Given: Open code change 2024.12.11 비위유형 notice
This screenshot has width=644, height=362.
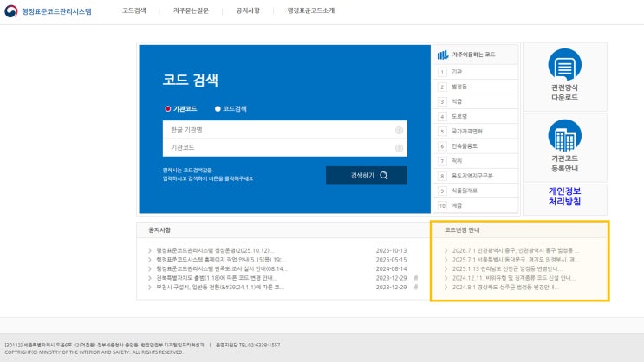Looking at the screenshot, I should coord(513,278).
